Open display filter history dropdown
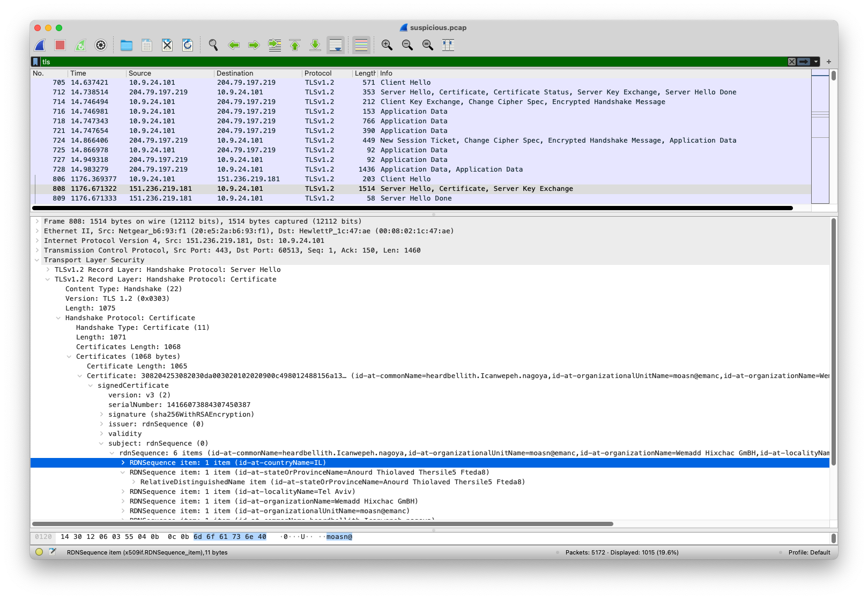Screen dimensions: 868x599 (816, 62)
